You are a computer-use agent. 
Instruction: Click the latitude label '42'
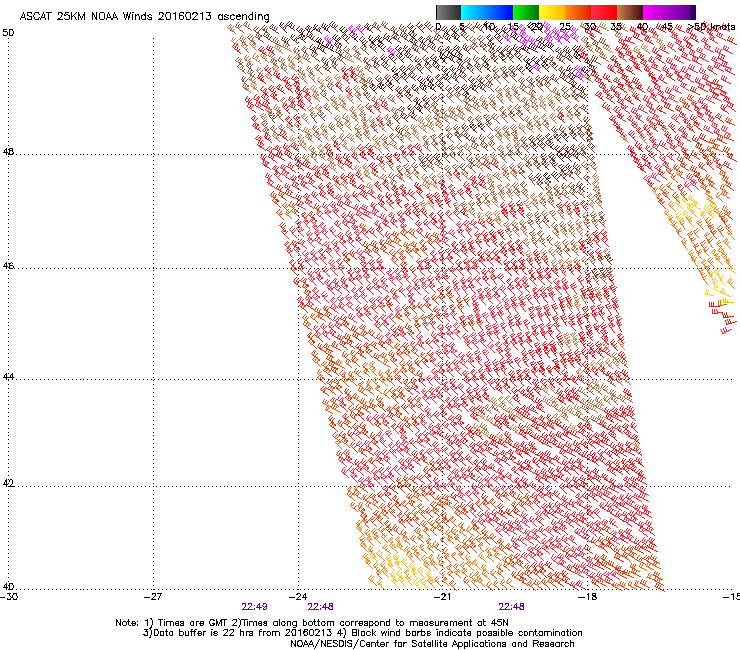click(x=8, y=483)
